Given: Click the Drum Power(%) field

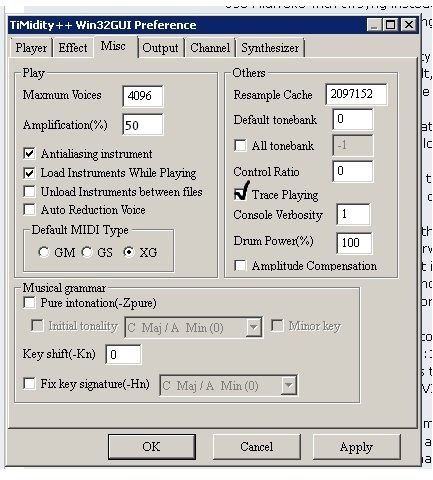Looking at the screenshot, I should pos(354,243).
